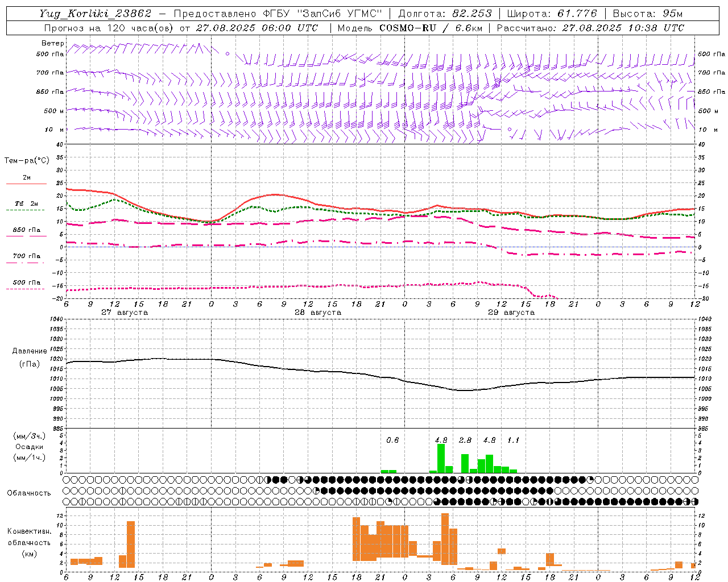
Task: Click the 29 августа date label
Action: click(x=511, y=313)
